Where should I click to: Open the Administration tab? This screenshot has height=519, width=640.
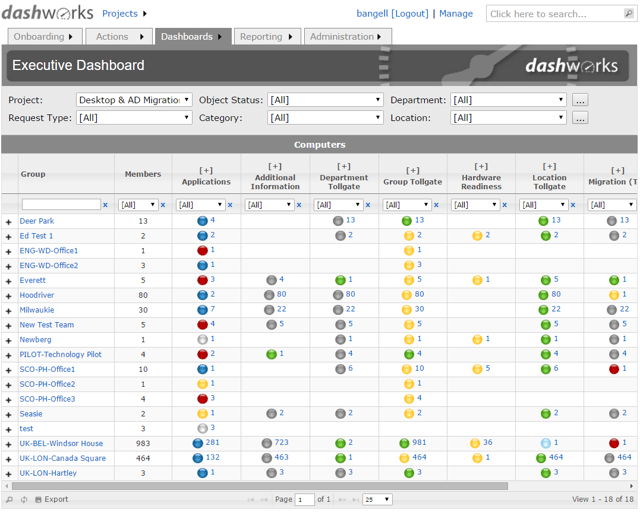[348, 37]
